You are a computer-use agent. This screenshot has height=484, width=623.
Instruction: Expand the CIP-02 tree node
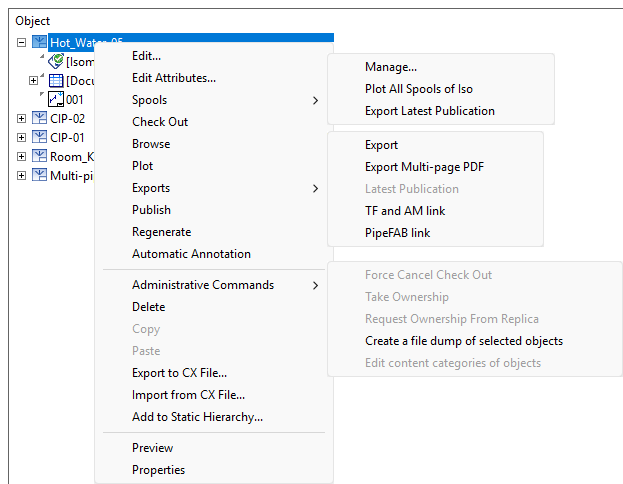(x=22, y=119)
